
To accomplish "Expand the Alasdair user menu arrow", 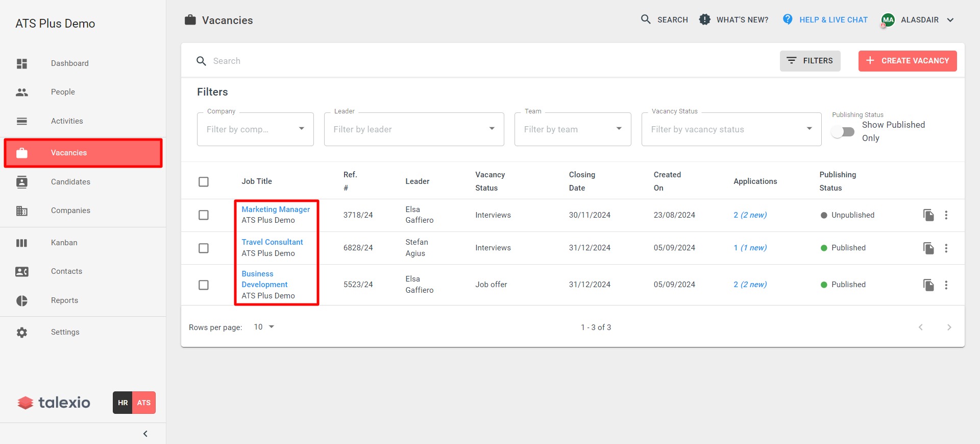I will click(x=950, y=20).
